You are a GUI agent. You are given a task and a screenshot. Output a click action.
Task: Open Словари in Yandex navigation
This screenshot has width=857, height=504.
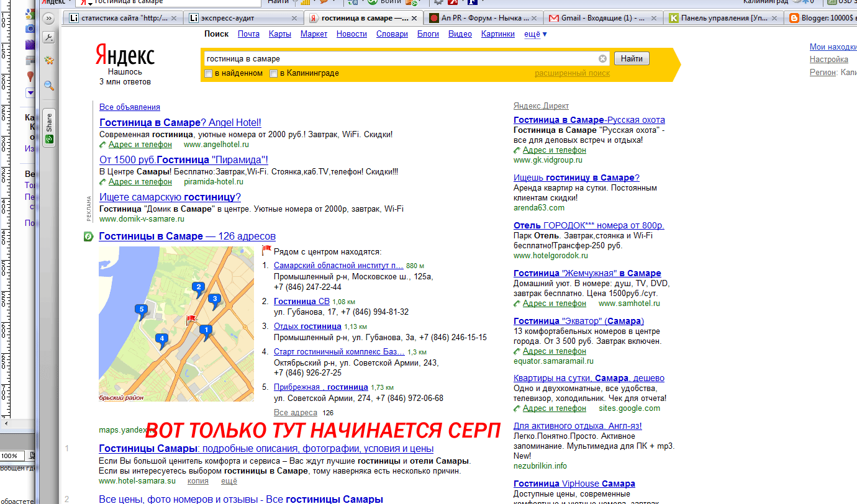point(392,34)
